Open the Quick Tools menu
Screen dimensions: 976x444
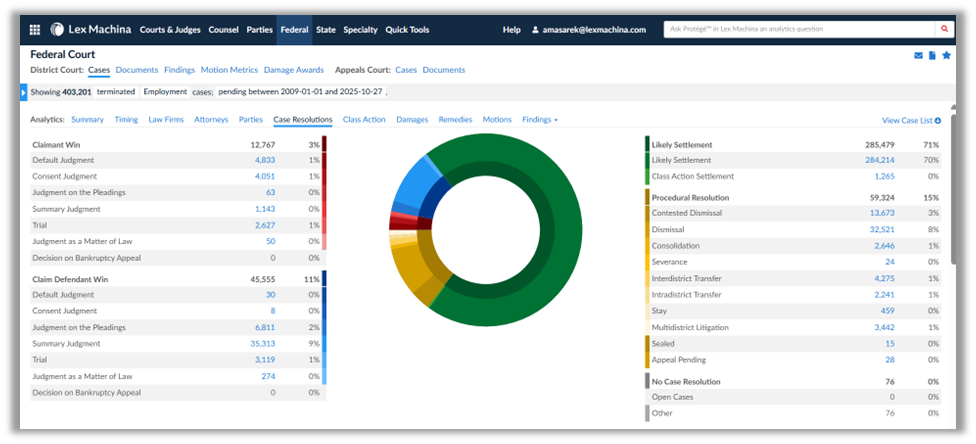pyautogui.click(x=407, y=30)
